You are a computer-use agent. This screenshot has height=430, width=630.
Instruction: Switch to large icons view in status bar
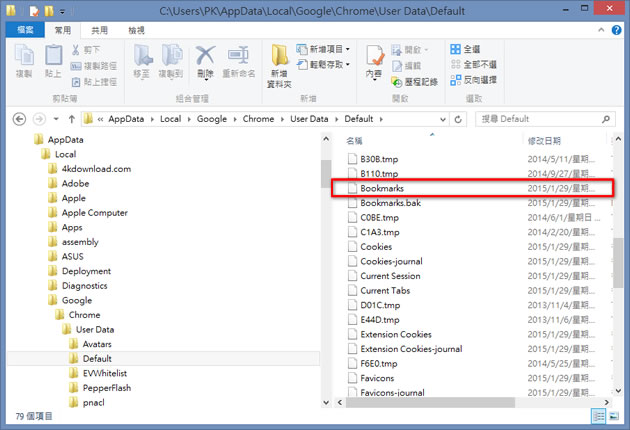(x=615, y=415)
